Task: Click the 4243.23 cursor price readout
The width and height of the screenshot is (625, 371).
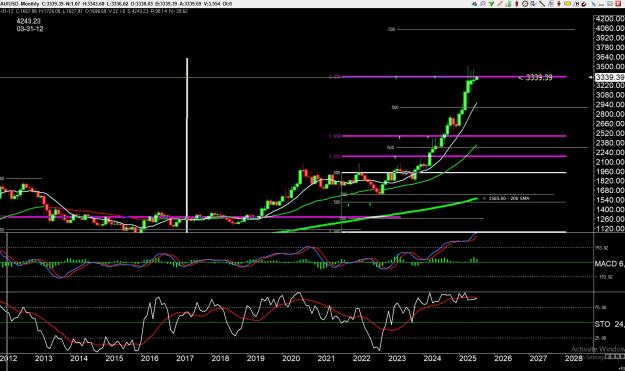Action: tap(29, 21)
